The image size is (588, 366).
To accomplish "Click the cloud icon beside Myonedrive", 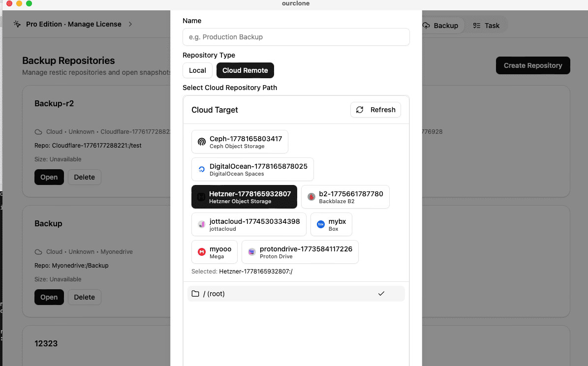I will click(x=38, y=252).
